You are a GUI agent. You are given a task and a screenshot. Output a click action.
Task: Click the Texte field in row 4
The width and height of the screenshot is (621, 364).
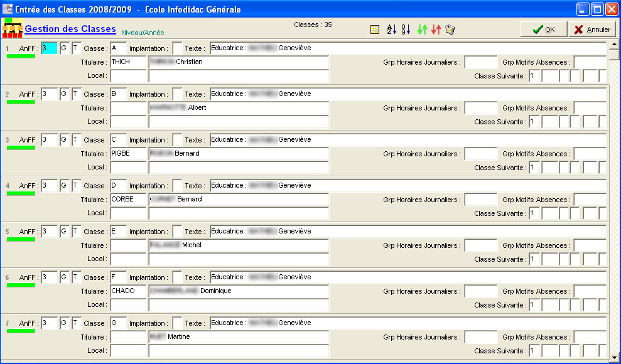point(408,186)
